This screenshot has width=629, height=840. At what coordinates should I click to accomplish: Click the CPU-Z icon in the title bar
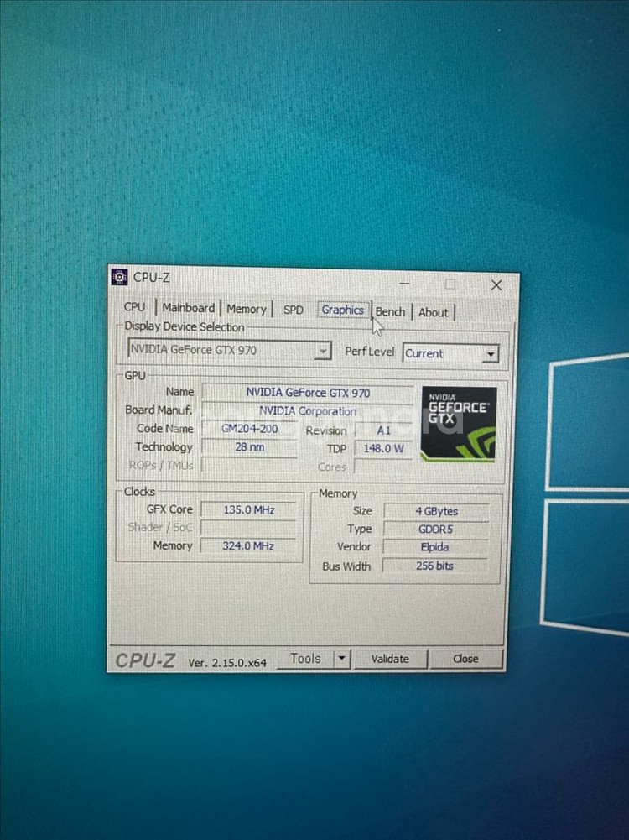coord(119,278)
